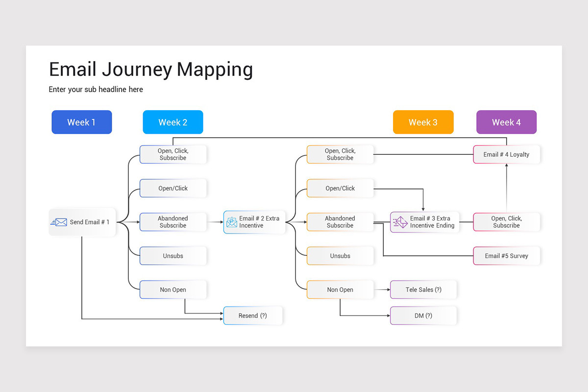588x392 pixels.
Task: Click the Email #5 Survey node
Action: pos(506,256)
